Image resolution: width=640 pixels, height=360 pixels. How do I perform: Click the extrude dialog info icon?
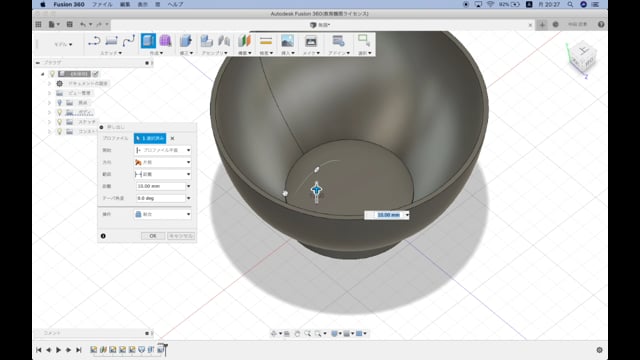click(x=103, y=236)
